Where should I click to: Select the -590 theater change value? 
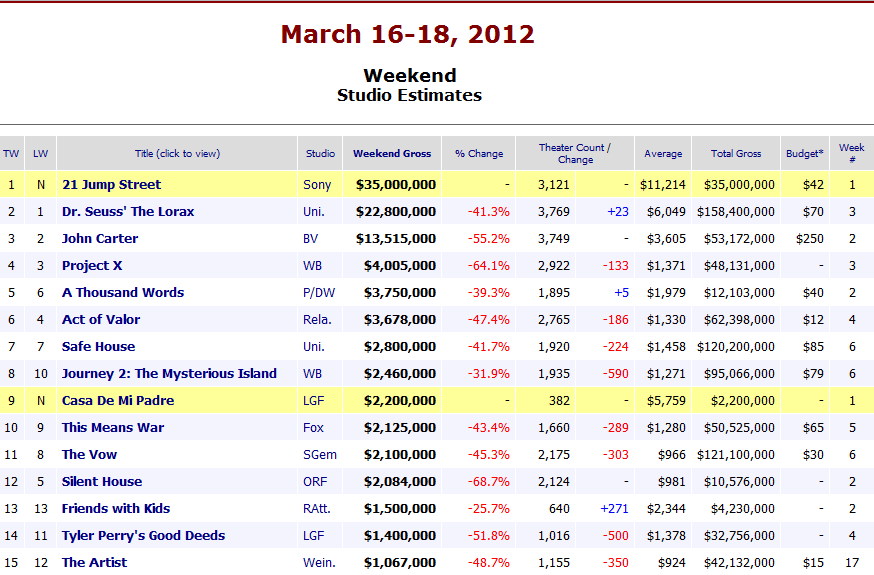615,374
